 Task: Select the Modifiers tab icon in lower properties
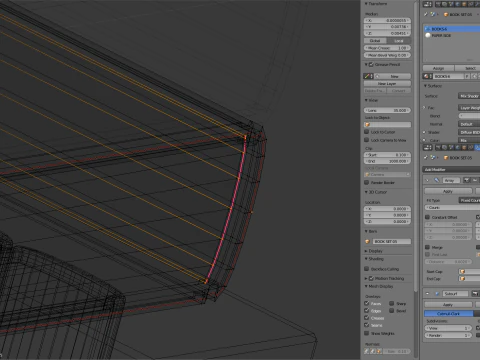click(477, 147)
